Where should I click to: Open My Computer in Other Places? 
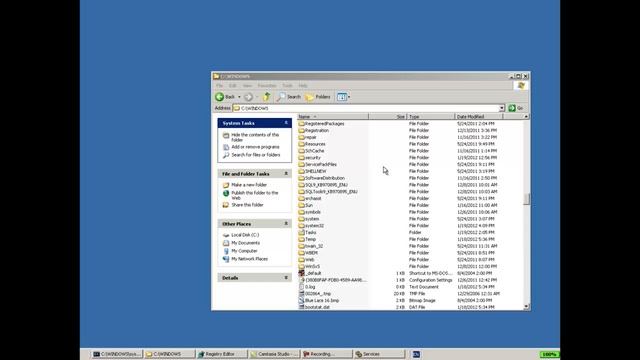tap(244, 251)
